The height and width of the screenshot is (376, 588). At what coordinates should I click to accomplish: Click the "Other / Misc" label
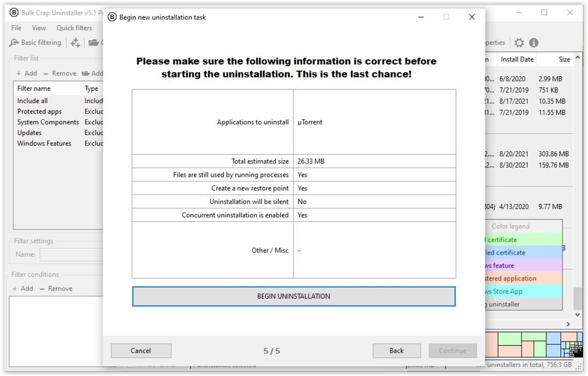pyautogui.click(x=270, y=251)
